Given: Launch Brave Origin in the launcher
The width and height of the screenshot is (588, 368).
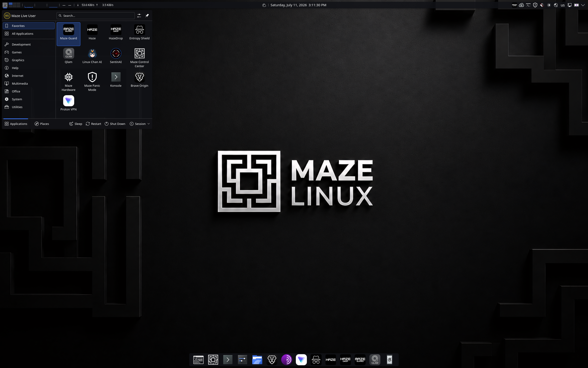Looking at the screenshot, I should click(x=139, y=81).
